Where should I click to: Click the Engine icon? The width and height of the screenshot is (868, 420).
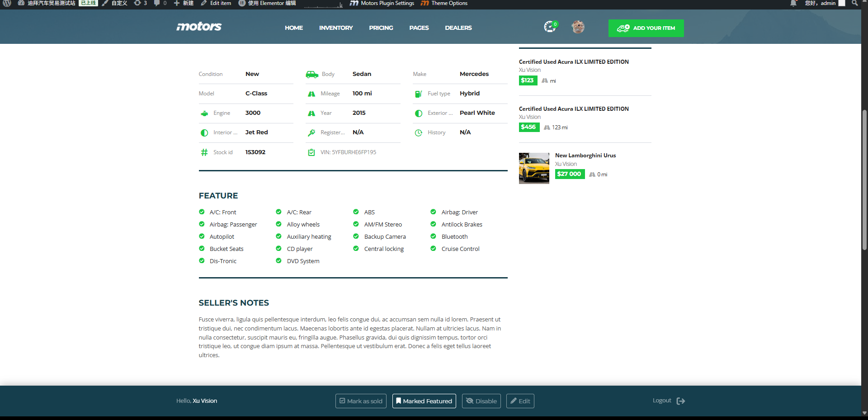[x=204, y=113]
